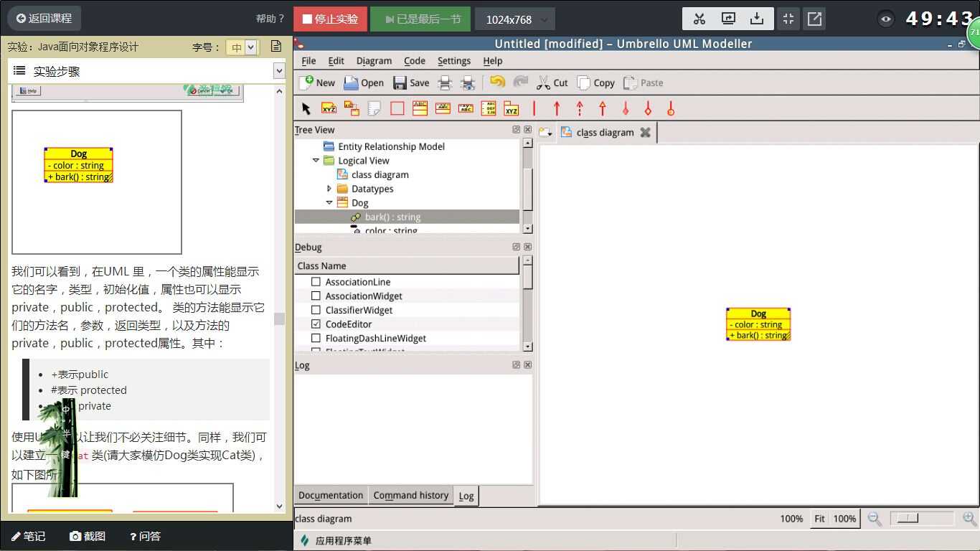Collapse the Dog class node

[x=329, y=203]
